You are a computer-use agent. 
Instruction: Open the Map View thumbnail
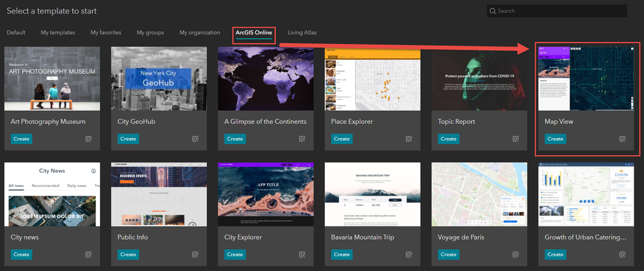(586, 79)
